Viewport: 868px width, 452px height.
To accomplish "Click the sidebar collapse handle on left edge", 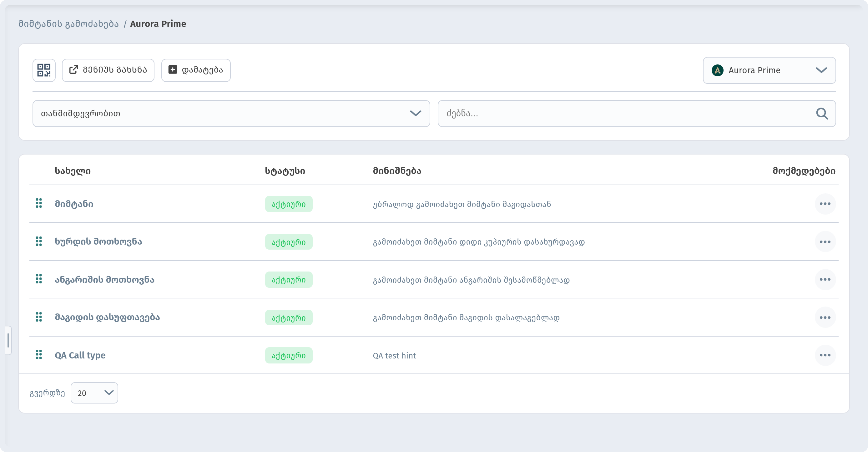I will [8, 340].
